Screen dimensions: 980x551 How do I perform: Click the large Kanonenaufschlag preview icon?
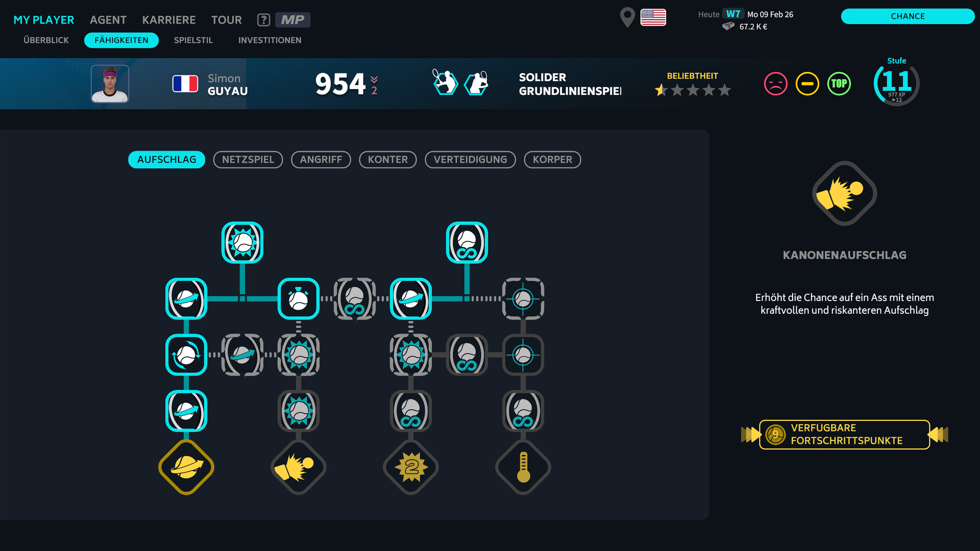pyautogui.click(x=845, y=193)
